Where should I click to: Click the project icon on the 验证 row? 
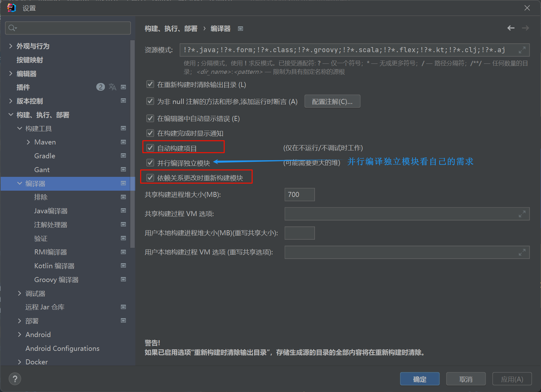123,238
